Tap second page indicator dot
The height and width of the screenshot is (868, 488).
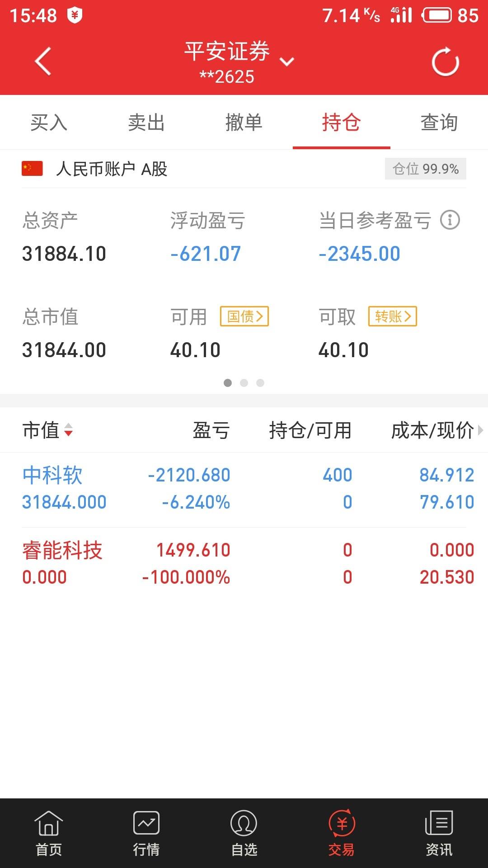point(244,383)
